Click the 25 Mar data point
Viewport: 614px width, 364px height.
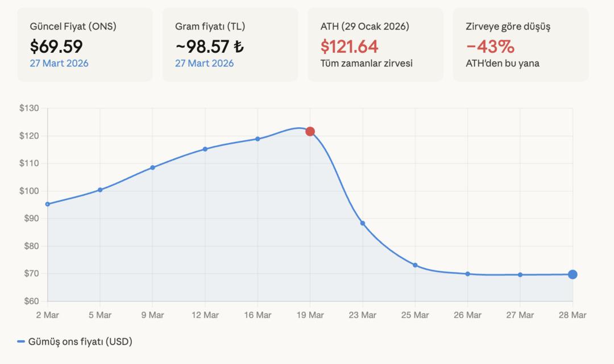(x=415, y=265)
